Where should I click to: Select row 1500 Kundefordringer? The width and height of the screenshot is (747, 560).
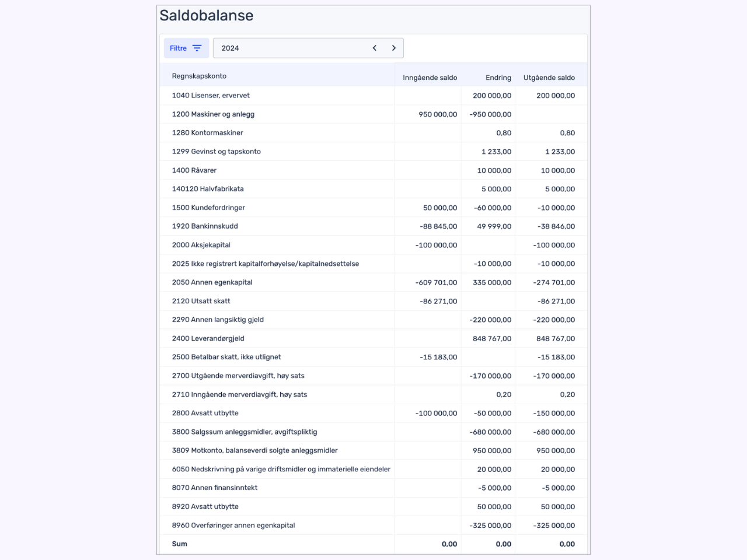[x=373, y=208]
